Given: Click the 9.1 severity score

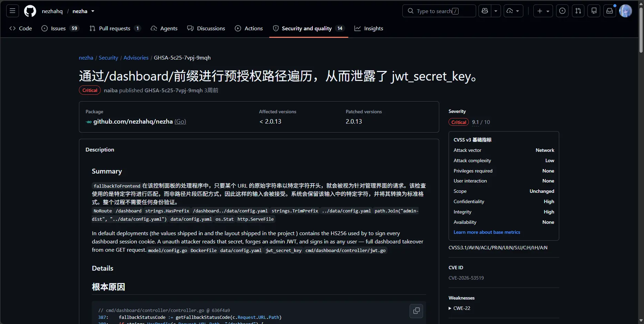Looking at the screenshot, I should point(475,122).
